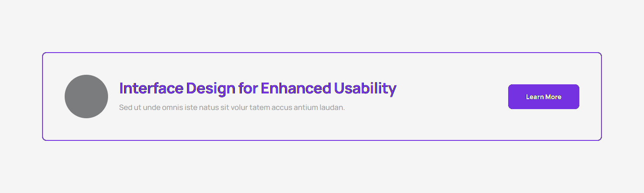This screenshot has height=193, width=644.
Task: Click the gray circular avatar placeholder
Action: pos(86,96)
